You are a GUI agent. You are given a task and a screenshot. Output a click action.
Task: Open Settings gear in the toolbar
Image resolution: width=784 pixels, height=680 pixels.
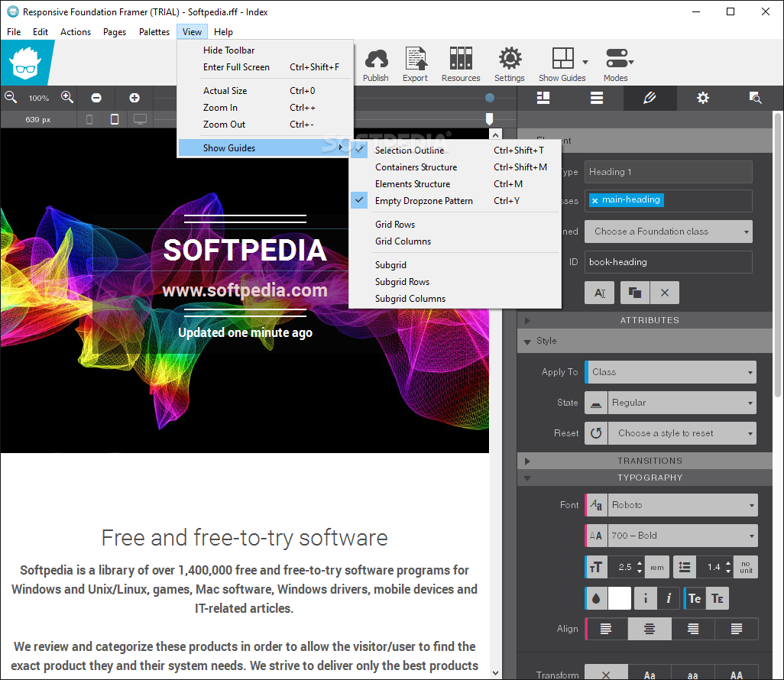click(x=509, y=64)
